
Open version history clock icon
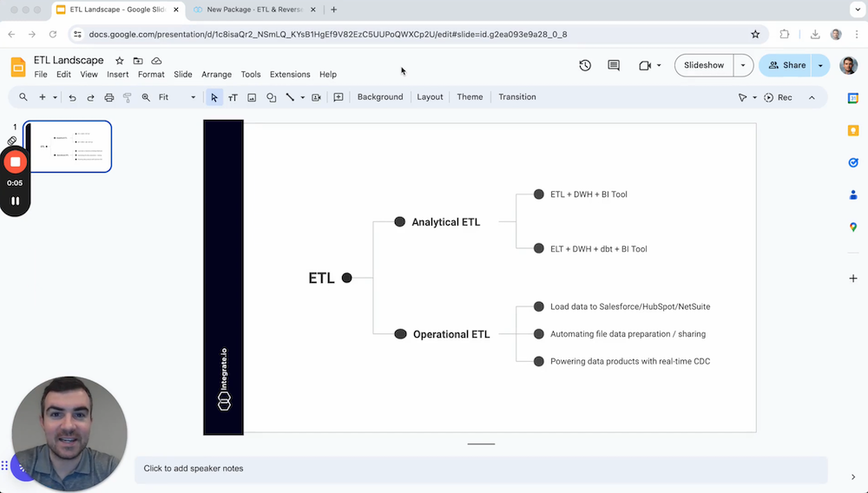pos(585,65)
